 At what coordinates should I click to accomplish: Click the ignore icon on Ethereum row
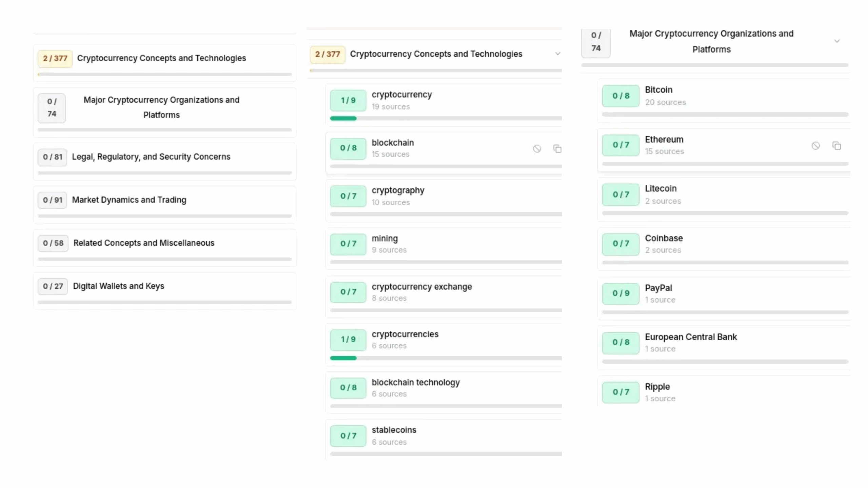(x=815, y=146)
